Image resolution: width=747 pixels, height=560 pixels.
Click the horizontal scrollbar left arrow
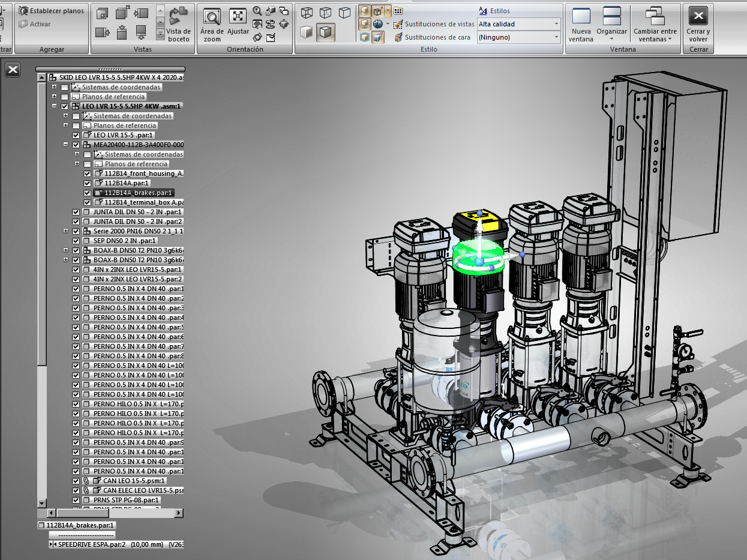(52, 513)
